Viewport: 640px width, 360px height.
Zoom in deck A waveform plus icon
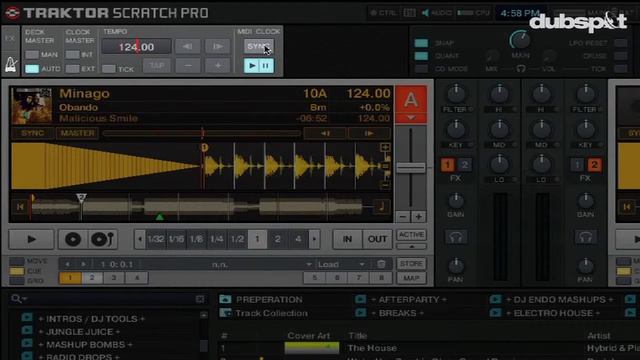click(x=385, y=147)
